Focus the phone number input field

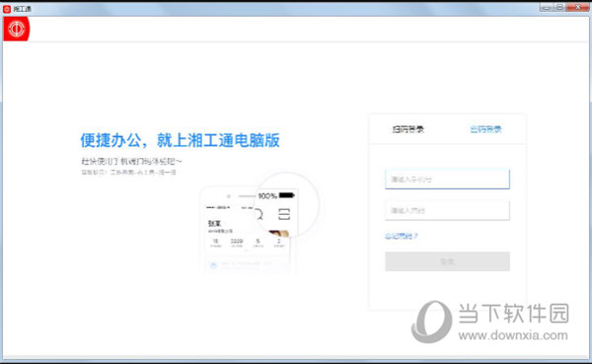point(447,180)
